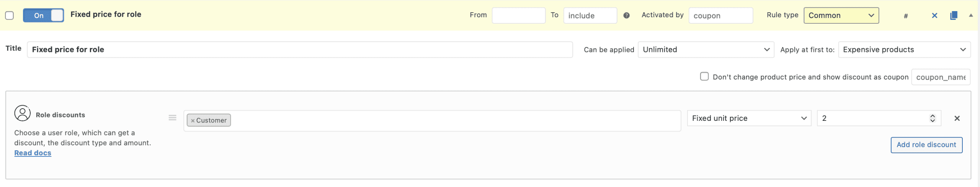The height and width of the screenshot is (187, 980).
Task: Click the Add role discount button
Action: (x=926, y=145)
